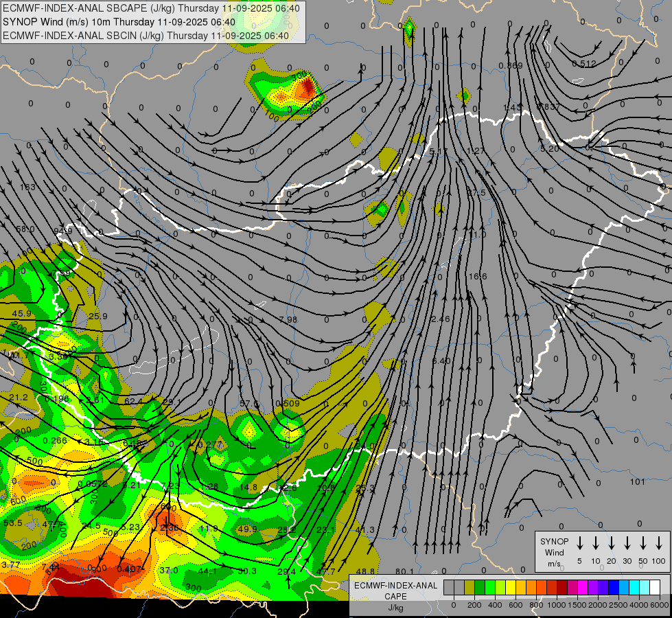Click the 14.8 value on the map
Image resolution: width=672 pixels, height=618 pixels.
coord(248,488)
